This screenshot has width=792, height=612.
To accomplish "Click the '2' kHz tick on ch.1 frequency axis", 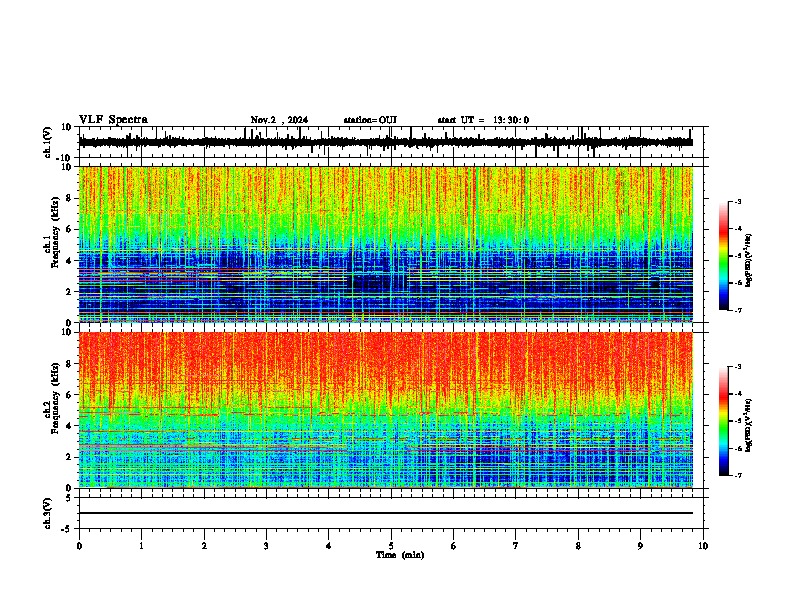I will (x=69, y=292).
